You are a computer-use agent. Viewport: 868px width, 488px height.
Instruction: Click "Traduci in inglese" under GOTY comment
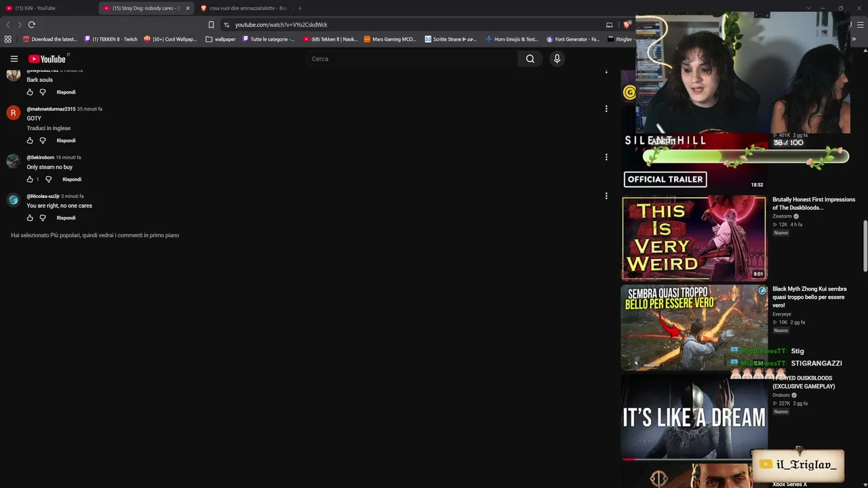click(x=49, y=128)
